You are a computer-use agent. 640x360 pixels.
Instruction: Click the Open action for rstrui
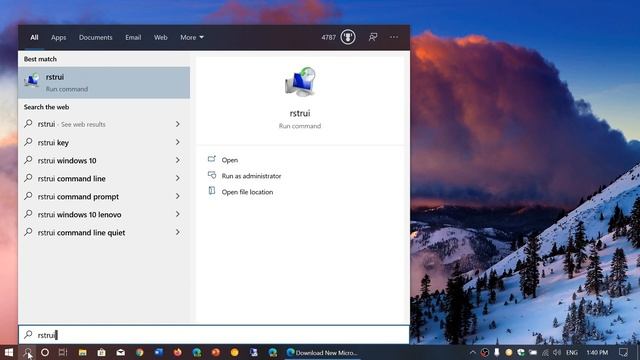click(x=229, y=160)
